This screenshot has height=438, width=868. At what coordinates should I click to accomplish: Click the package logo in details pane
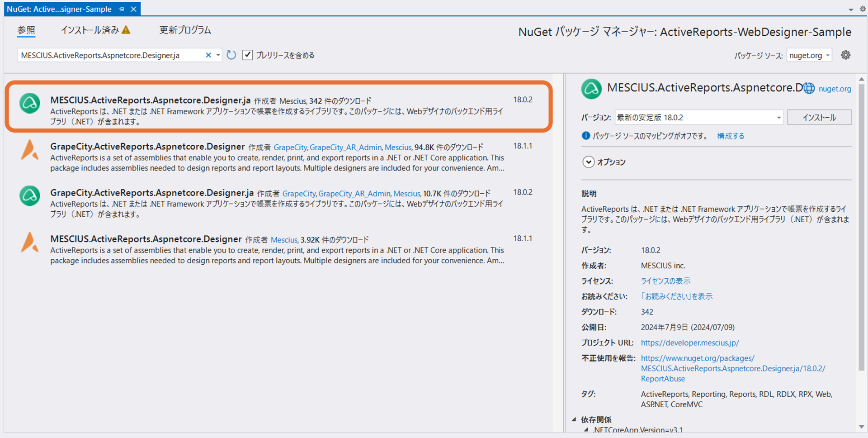coord(591,89)
